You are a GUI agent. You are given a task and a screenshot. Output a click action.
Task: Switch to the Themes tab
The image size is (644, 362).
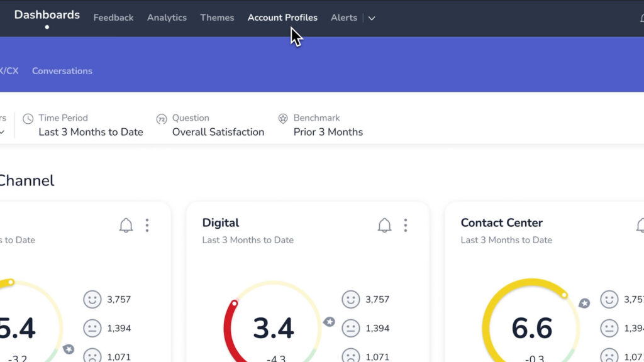217,18
